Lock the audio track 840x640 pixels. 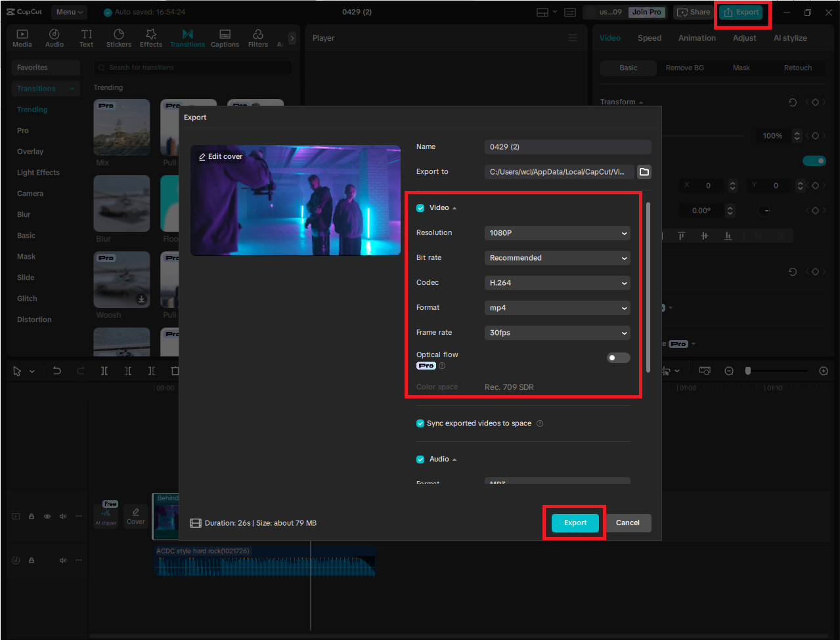coord(32,561)
